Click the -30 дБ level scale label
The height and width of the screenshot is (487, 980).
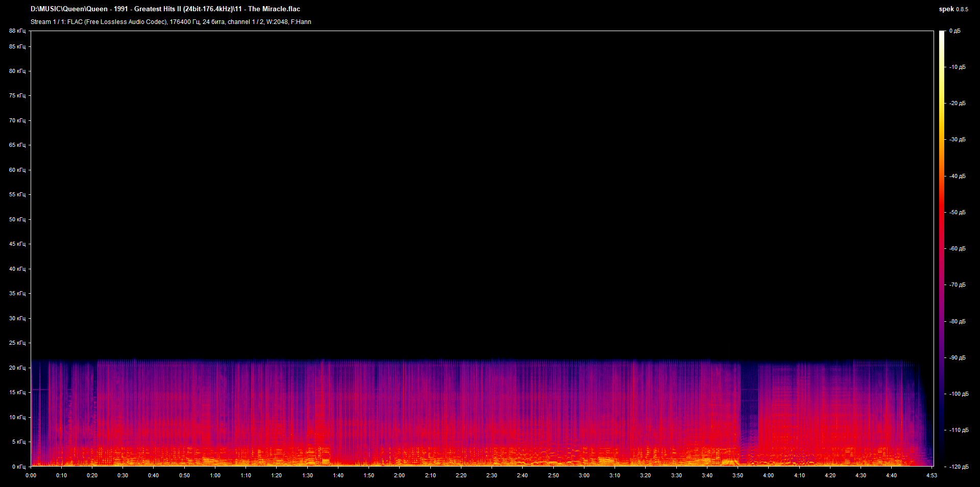958,139
